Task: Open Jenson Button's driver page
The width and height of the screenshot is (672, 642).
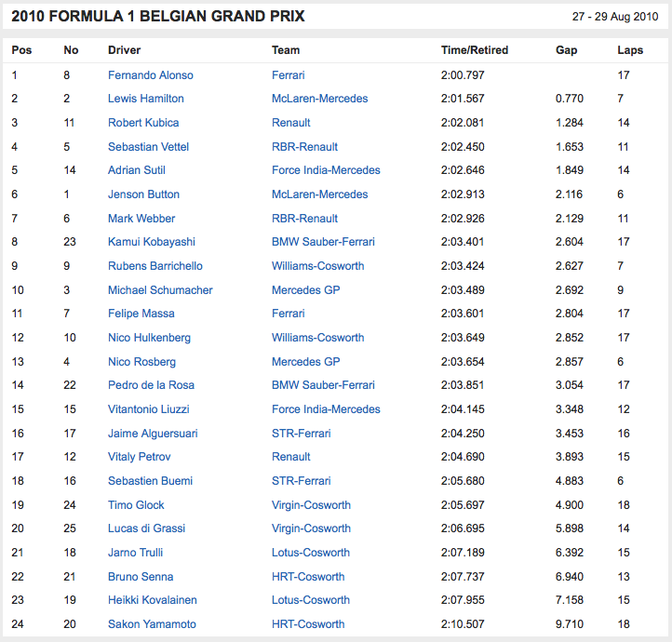Action: tap(143, 194)
